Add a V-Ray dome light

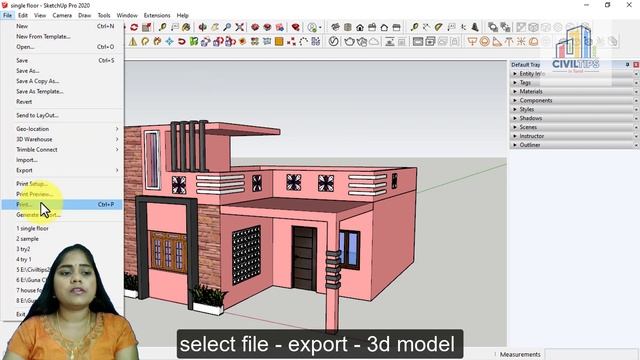tap(533, 41)
